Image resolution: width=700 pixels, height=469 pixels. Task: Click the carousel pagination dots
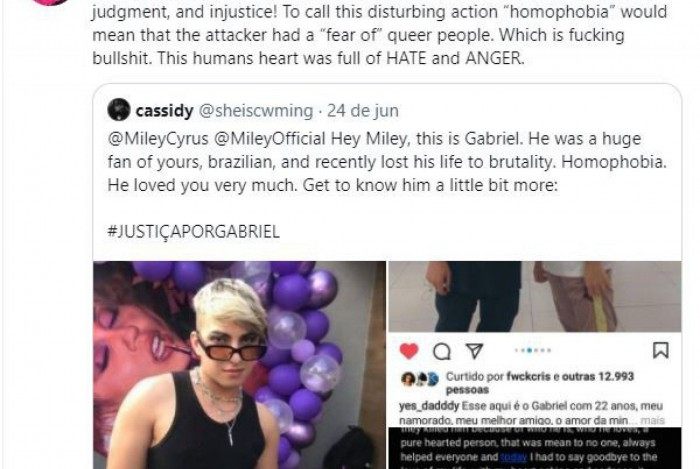[x=533, y=350]
